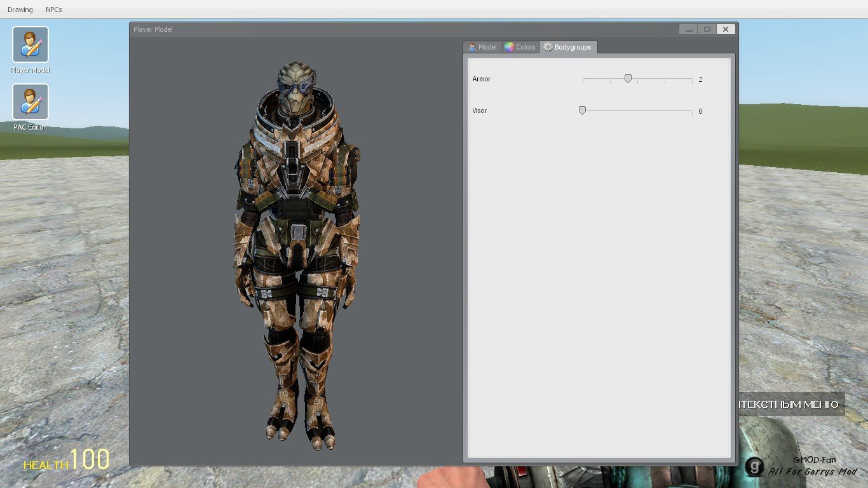Screen dimensions: 868x488
Task: Click the person icon on Model tab
Action: pyautogui.click(x=471, y=48)
